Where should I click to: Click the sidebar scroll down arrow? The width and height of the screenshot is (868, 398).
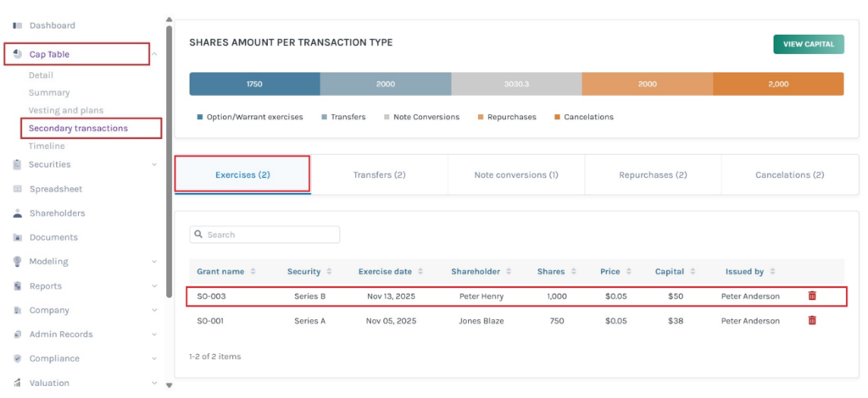pos(170,385)
